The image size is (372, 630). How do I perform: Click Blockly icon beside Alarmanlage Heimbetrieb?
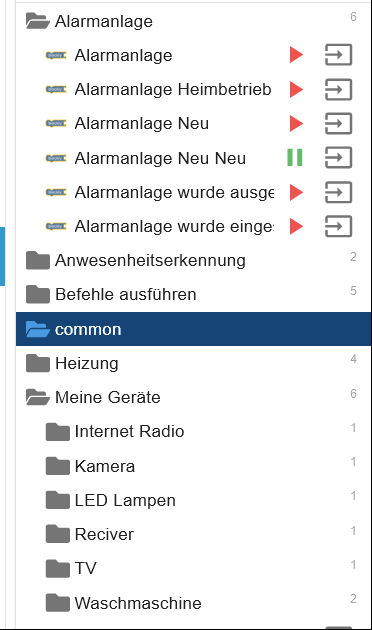coord(56,89)
